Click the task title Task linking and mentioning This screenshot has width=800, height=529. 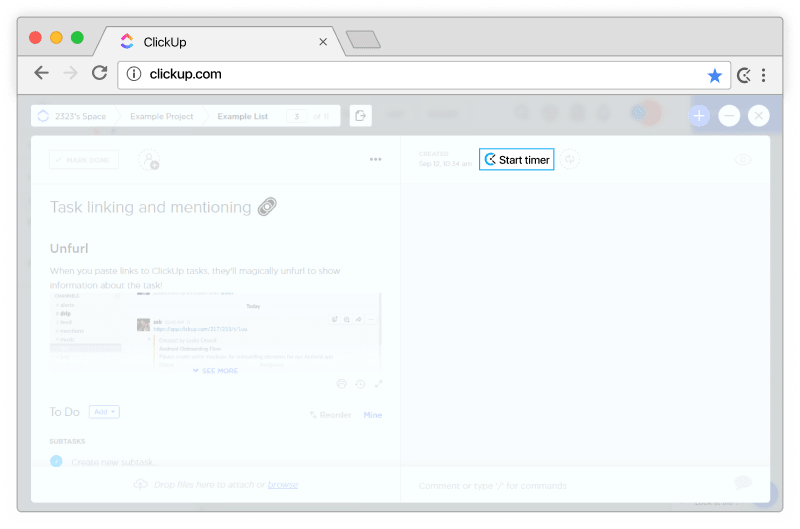(x=151, y=207)
